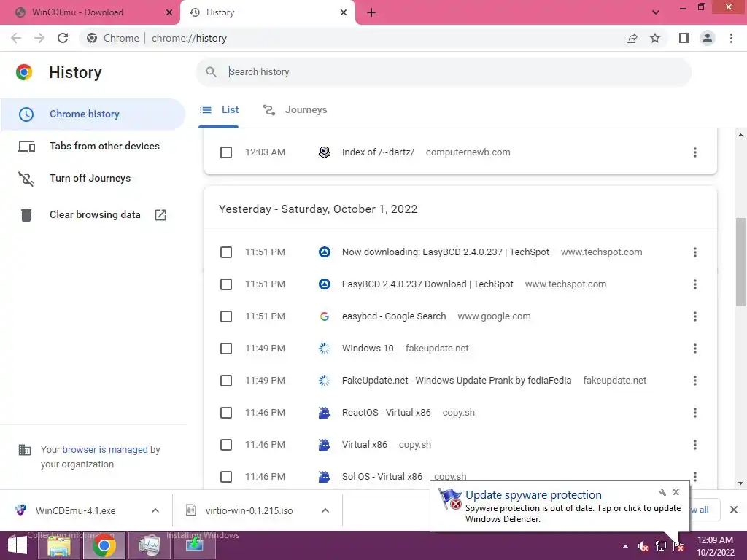Check the Windows 10 fakeupdate entry

[226, 349]
